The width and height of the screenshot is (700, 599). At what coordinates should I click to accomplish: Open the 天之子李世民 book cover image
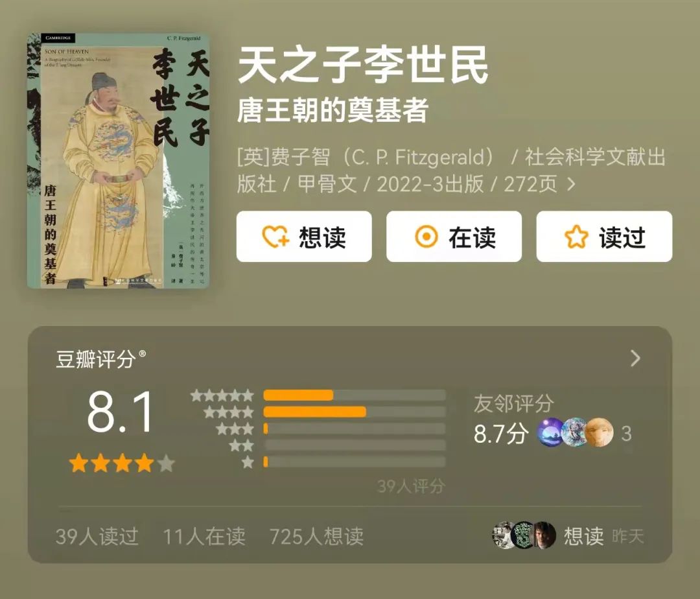pos(119,161)
